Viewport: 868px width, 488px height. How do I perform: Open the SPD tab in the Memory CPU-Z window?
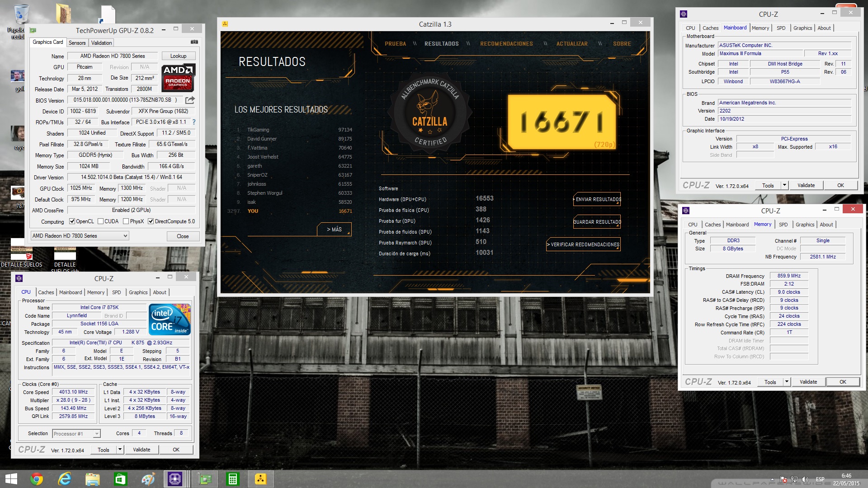click(x=783, y=225)
